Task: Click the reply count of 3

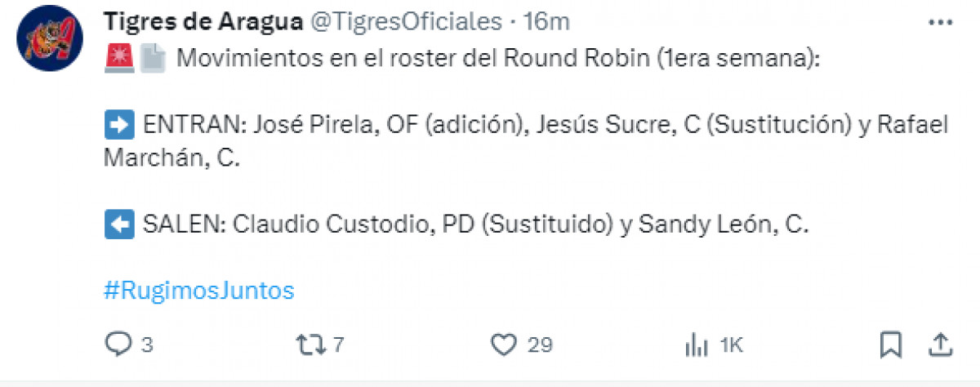Action: click(x=147, y=345)
